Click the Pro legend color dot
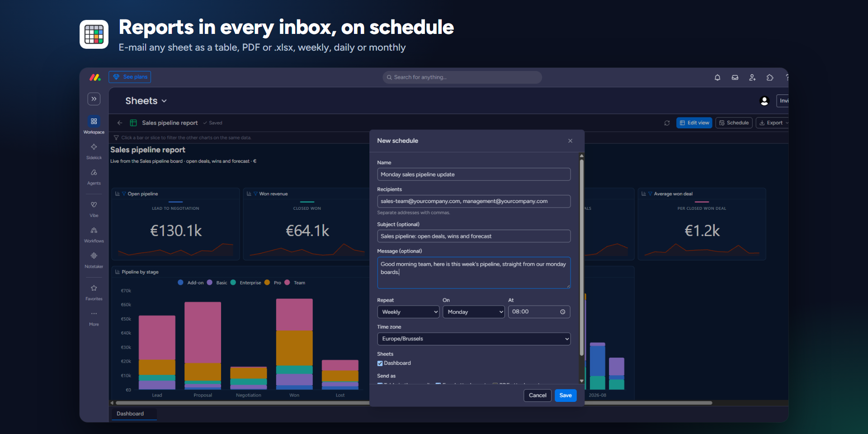868x434 pixels. [267, 283]
